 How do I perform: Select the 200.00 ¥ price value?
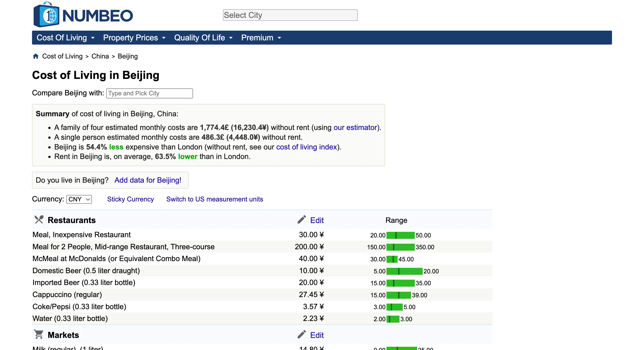pos(309,247)
